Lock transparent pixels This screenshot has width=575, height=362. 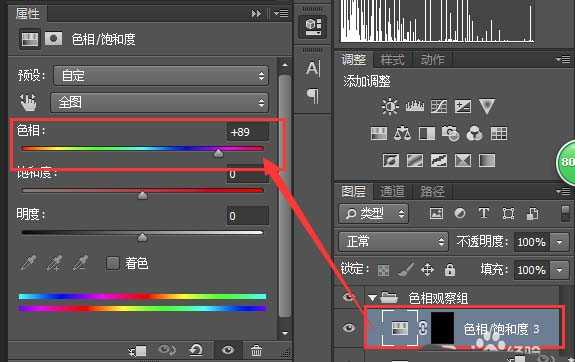pyautogui.click(x=384, y=270)
